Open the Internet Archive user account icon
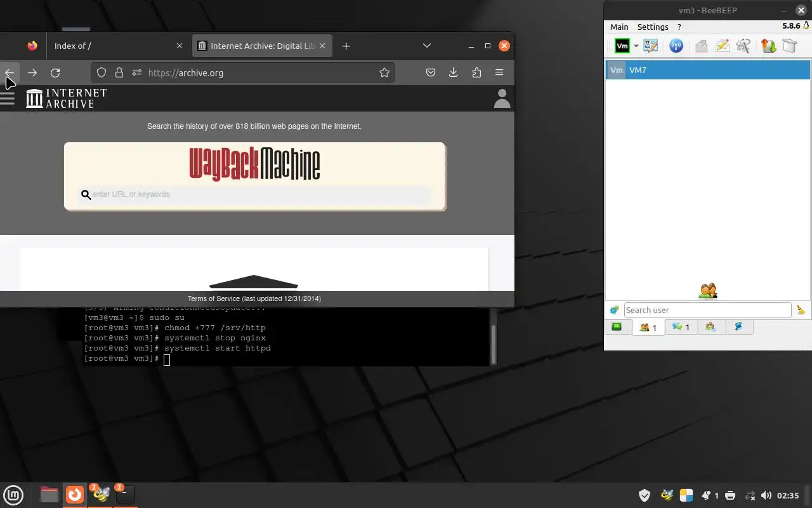 (x=502, y=98)
